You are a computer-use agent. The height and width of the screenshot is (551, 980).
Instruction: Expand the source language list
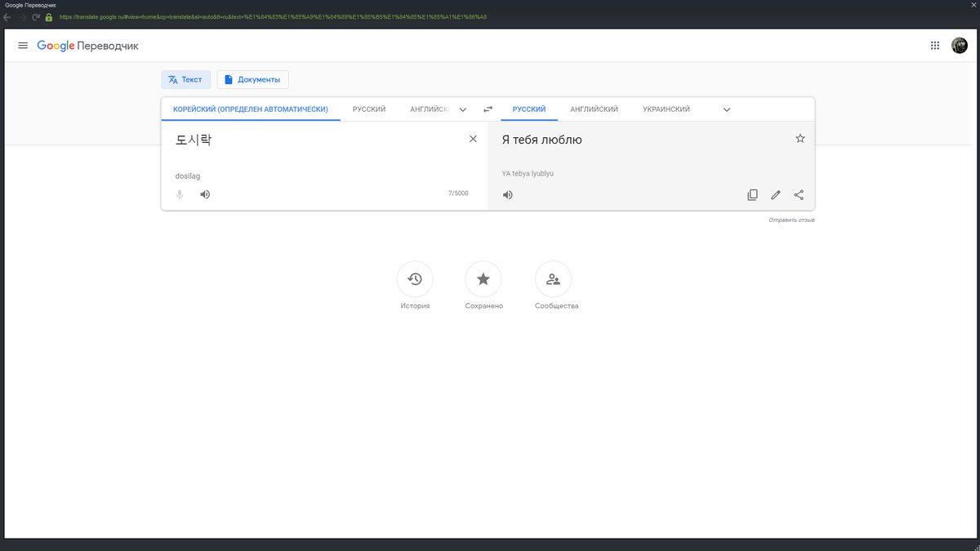463,109
